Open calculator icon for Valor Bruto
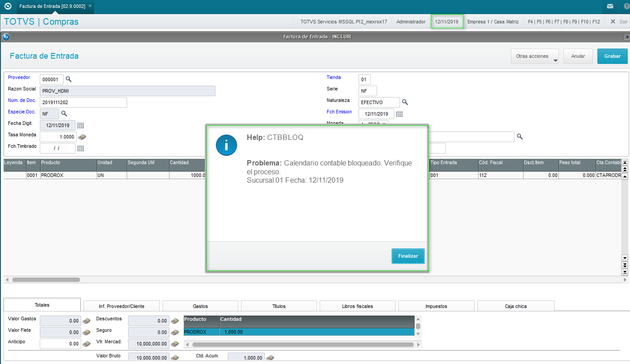The height and width of the screenshot is (364, 630). click(x=175, y=357)
